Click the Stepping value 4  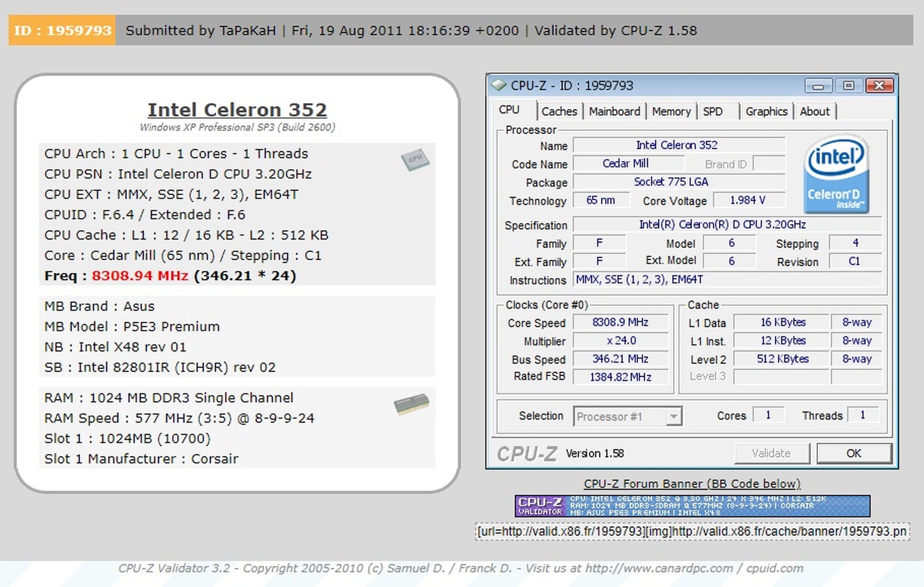click(854, 243)
